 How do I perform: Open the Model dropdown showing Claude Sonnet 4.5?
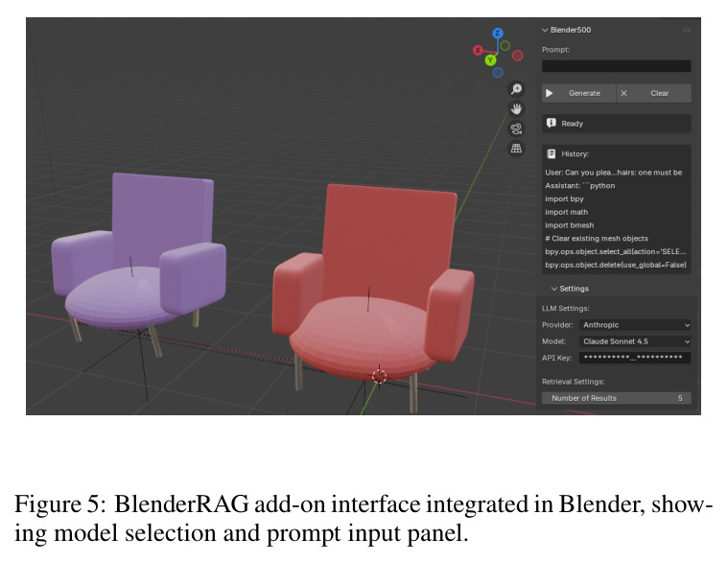point(635,341)
